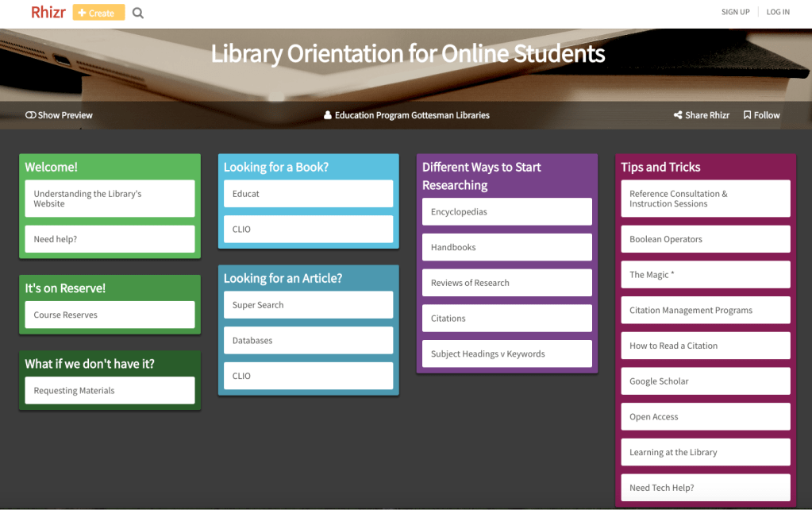Click the Tips and Tricks section header

click(x=660, y=167)
